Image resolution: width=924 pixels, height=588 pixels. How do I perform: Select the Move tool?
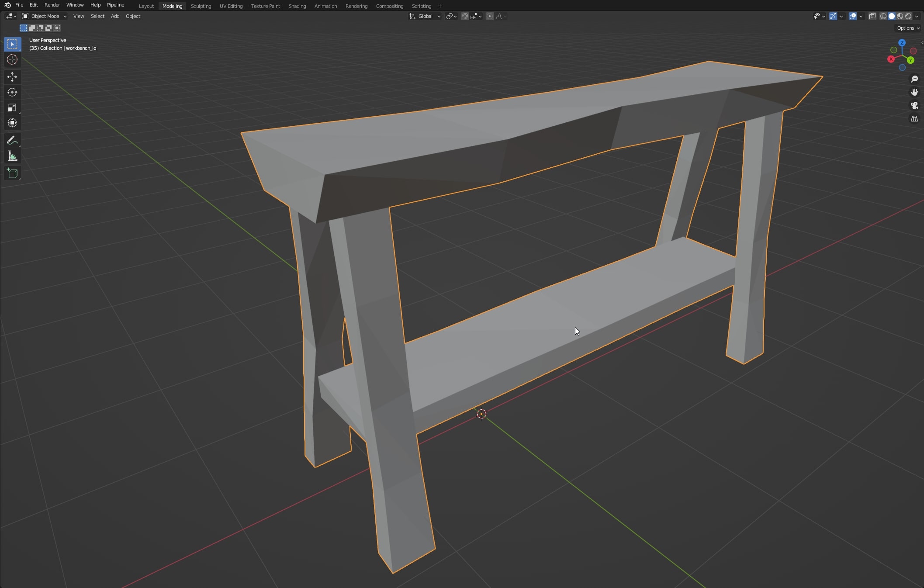(12, 77)
